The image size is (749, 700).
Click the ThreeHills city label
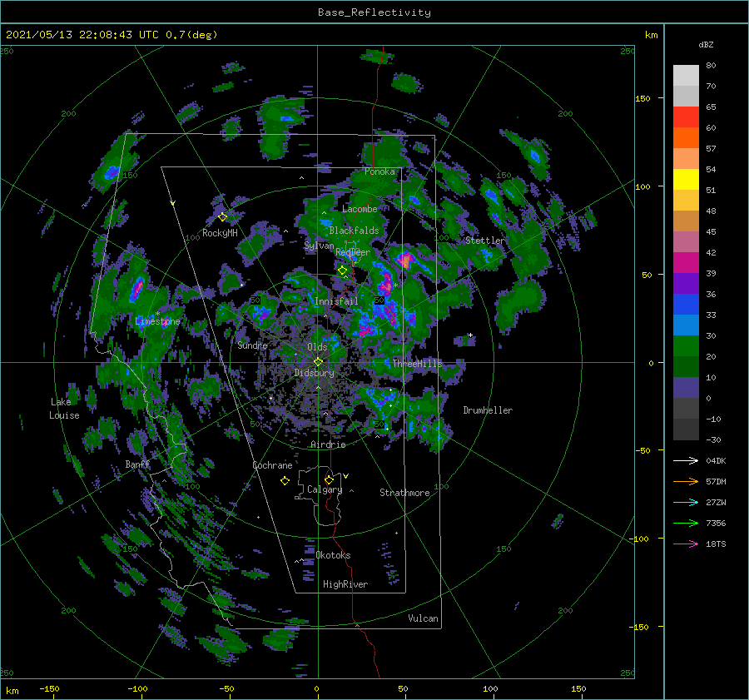point(418,364)
